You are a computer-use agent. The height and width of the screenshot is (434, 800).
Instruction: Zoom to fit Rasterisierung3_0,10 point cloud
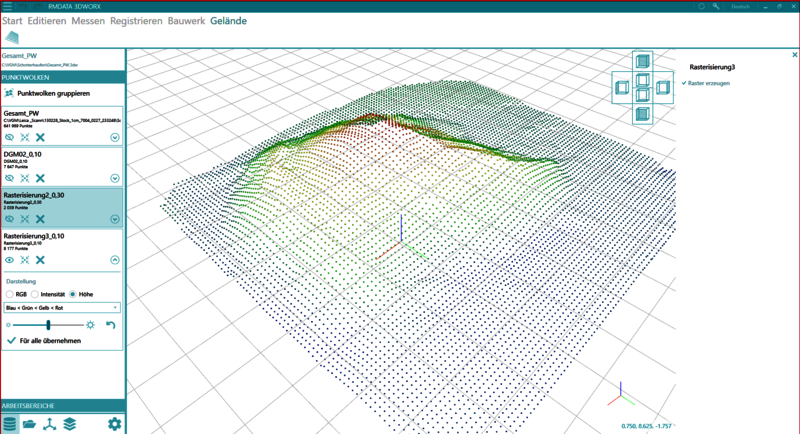click(24, 260)
